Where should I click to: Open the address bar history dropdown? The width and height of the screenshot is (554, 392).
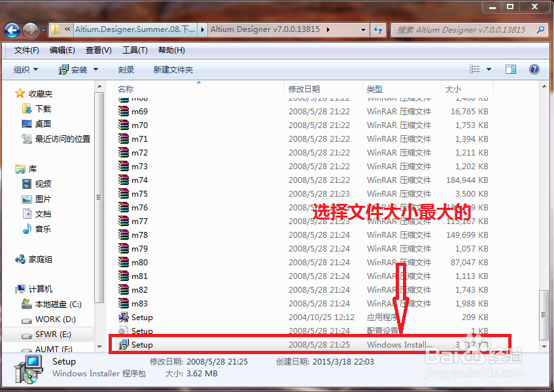tap(363, 30)
